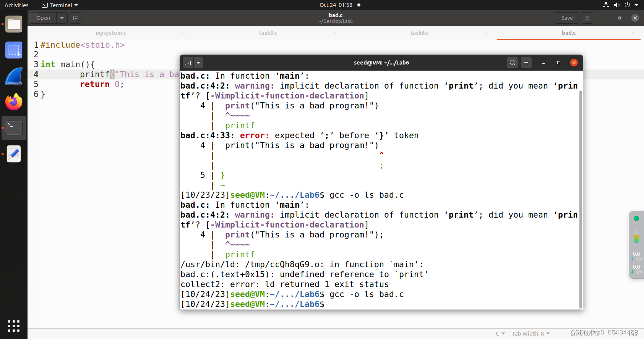Click the terminal new tab icon
Screen dimensions: 644x339
coord(188,63)
